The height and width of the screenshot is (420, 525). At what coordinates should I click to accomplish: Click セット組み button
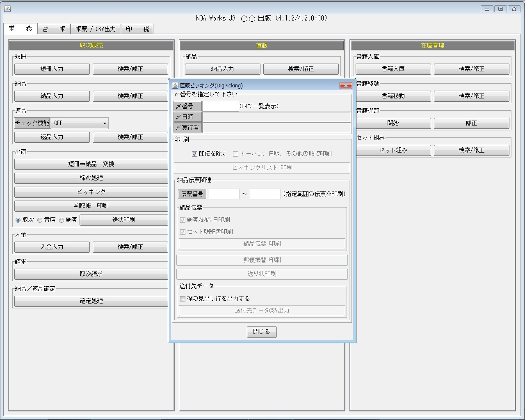[393, 150]
